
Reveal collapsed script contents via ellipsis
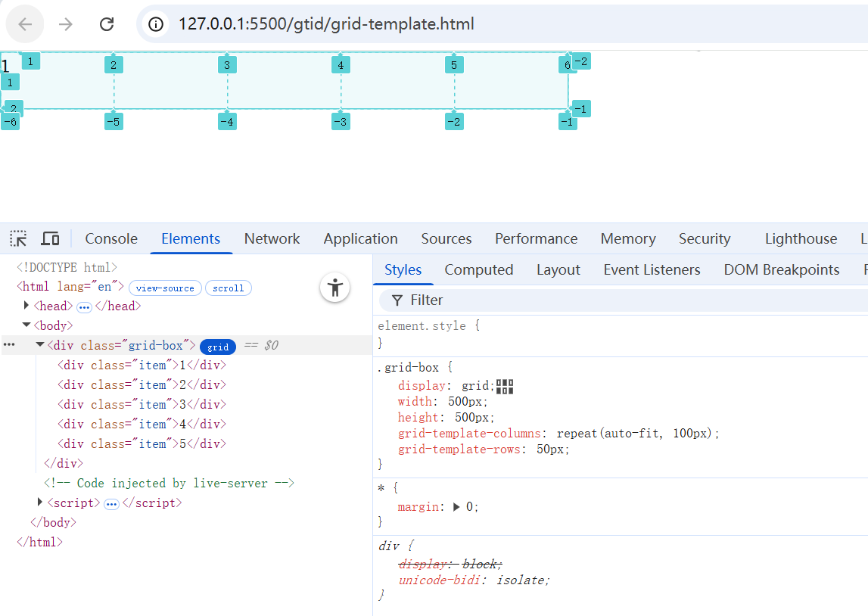(x=111, y=504)
